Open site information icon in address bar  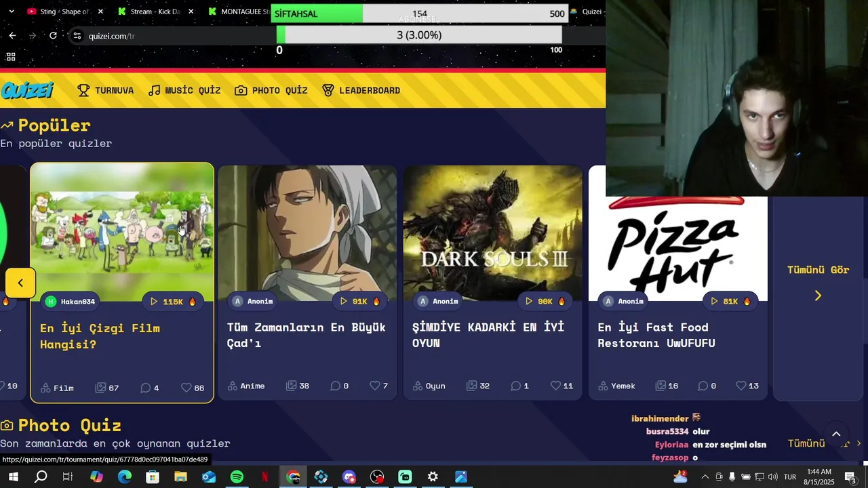click(77, 36)
